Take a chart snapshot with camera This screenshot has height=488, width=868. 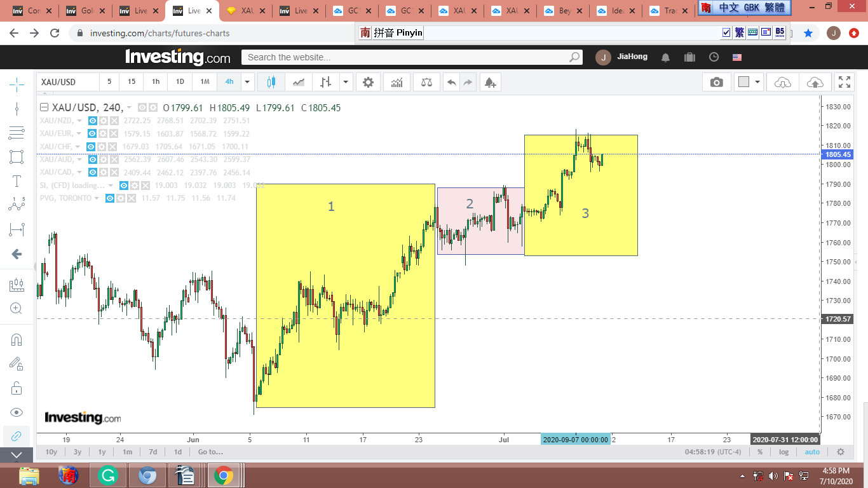click(x=717, y=82)
